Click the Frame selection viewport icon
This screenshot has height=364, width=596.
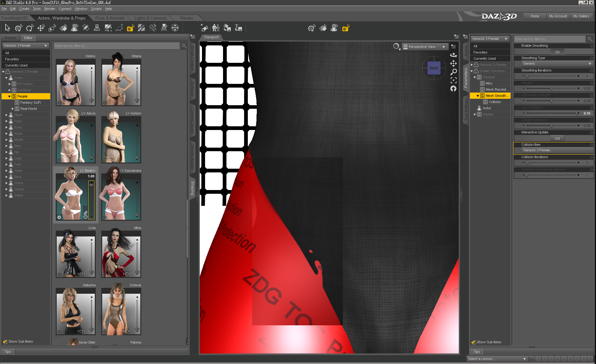pos(454,80)
